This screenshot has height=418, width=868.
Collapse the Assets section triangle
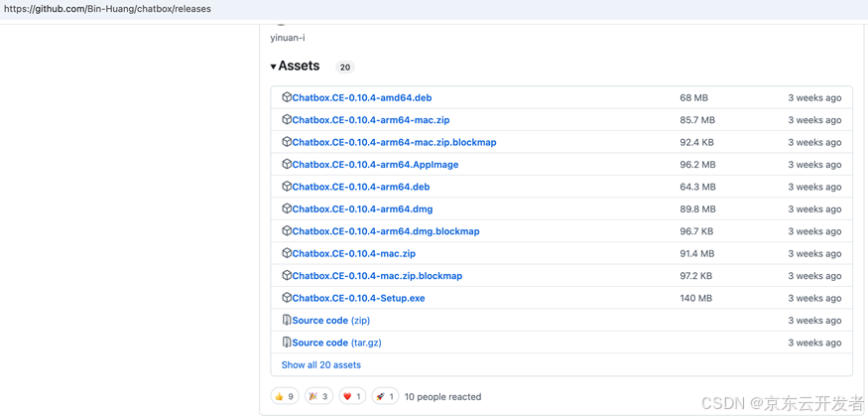(274, 67)
